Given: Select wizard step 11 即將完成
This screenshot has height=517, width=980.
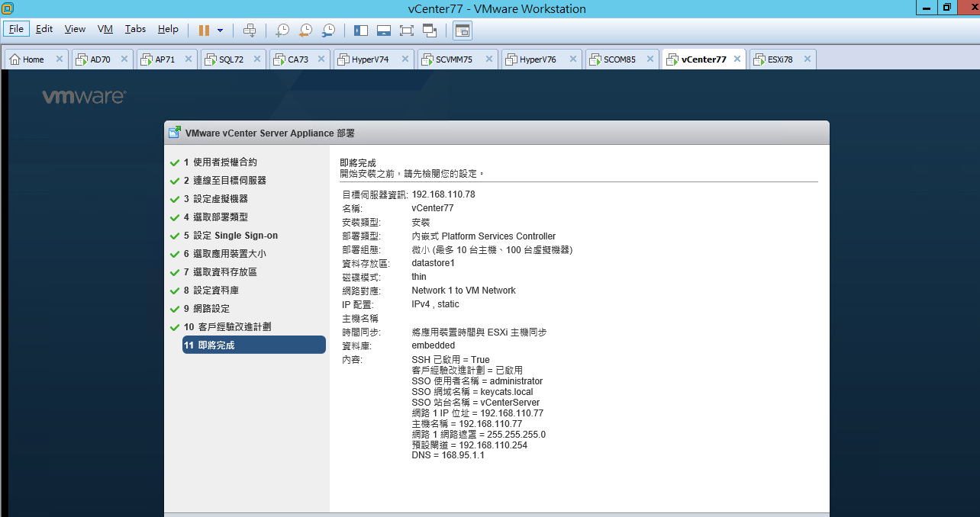Looking at the screenshot, I should (x=253, y=345).
